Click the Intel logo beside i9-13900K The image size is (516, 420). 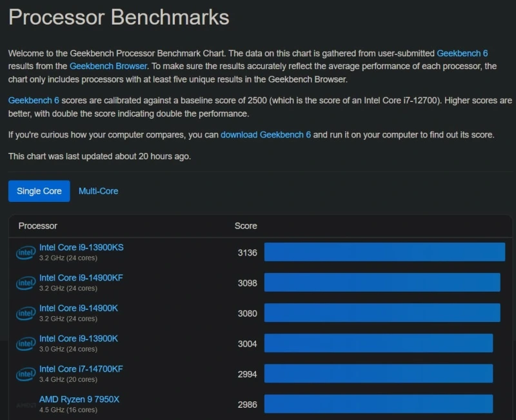[26, 344]
